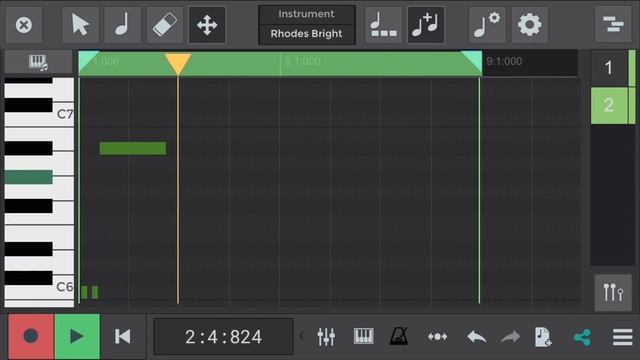
Task: Choose the note draw tool
Action: click(122, 25)
